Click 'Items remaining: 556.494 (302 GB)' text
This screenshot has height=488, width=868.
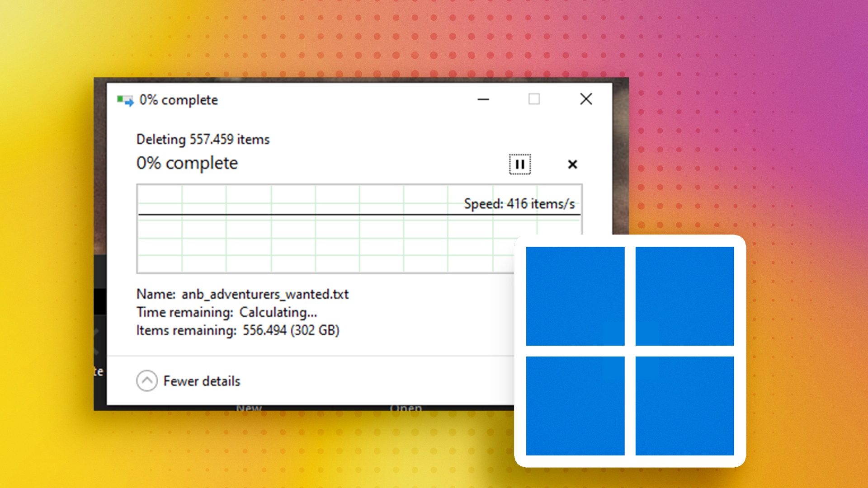pos(238,330)
